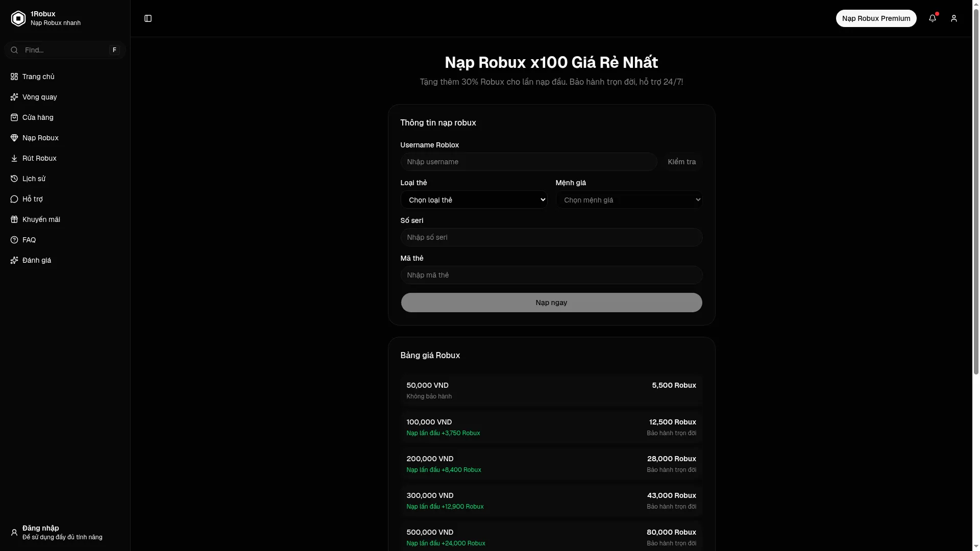
Task: Focus the Nhập số seri field
Action: coord(551,237)
